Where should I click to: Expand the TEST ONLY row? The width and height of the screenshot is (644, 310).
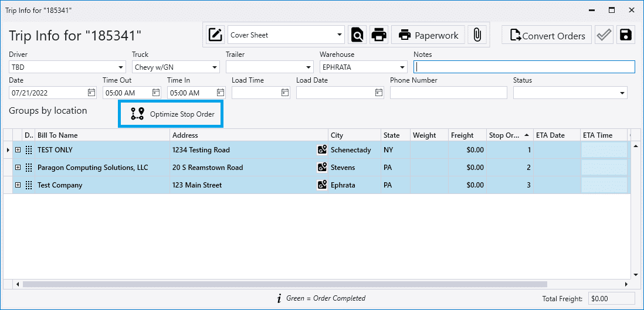(18, 150)
